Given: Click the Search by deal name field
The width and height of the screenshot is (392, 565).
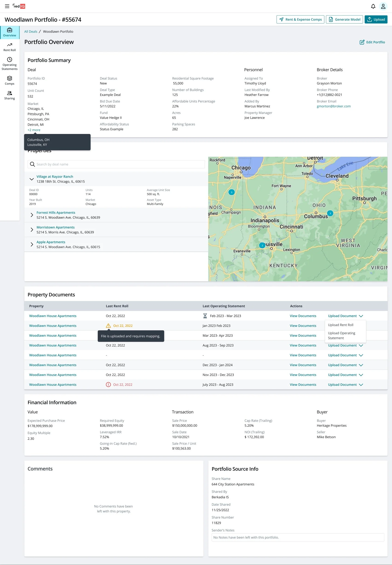Looking at the screenshot, I should (116, 164).
